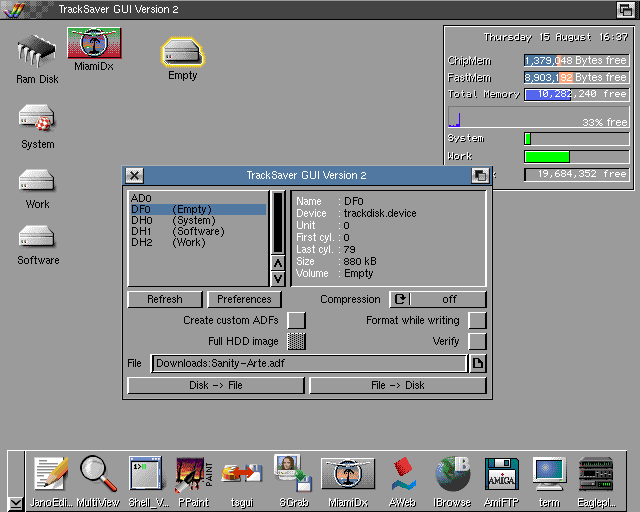Image resolution: width=640 pixels, height=512 pixels.
Task: Cycle the Compression setting gadget
Action: tap(438, 299)
